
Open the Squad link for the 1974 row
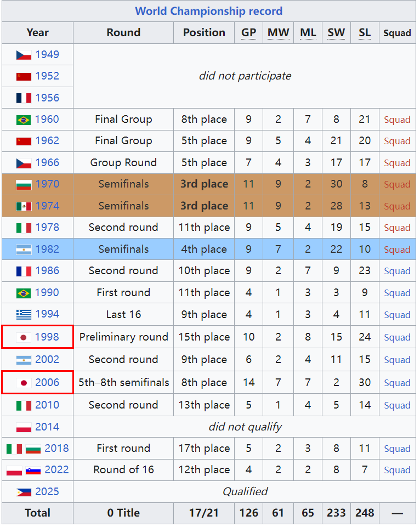(397, 206)
